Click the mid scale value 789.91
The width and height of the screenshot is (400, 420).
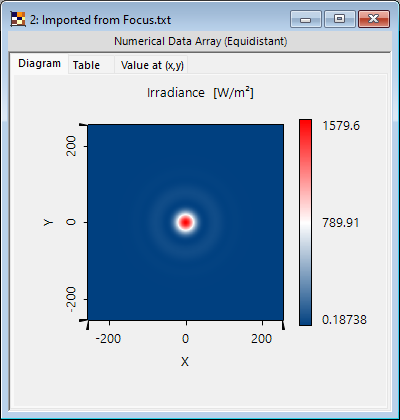(341, 222)
